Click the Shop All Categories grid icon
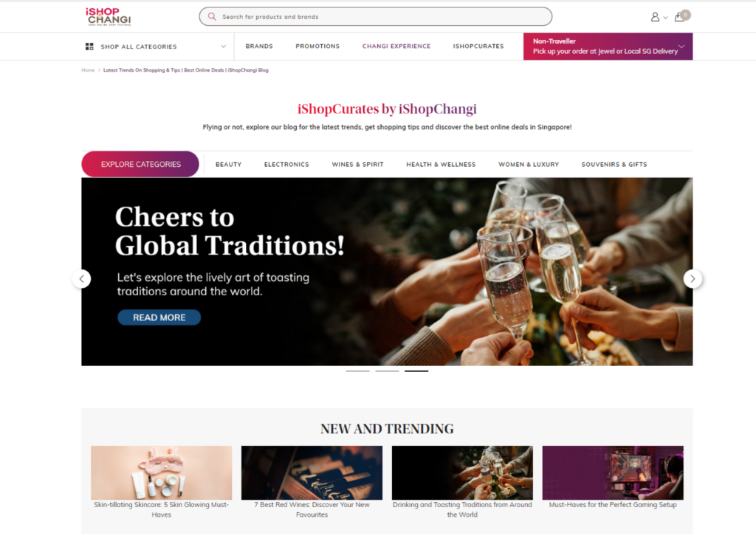This screenshot has height=547, width=756. [x=89, y=47]
